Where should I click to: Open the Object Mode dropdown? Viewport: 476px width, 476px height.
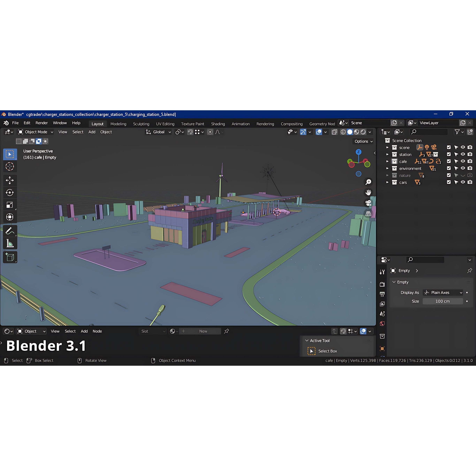click(36, 132)
